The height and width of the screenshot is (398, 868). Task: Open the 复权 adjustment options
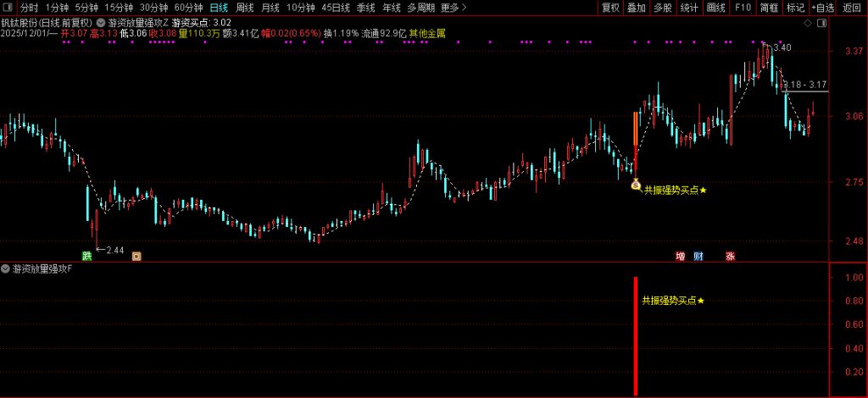(x=610, y=8)
